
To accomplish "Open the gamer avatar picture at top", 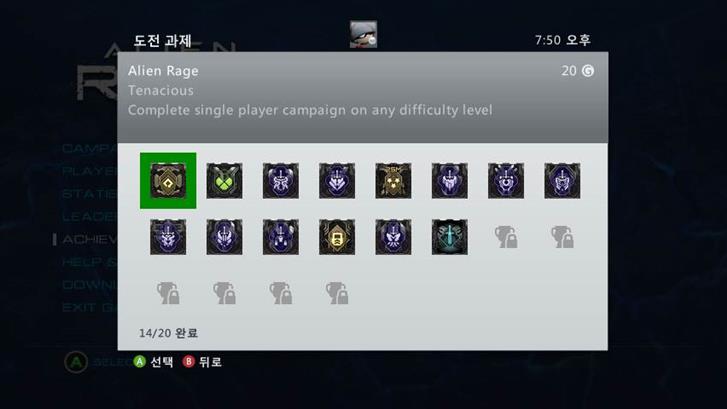I will point(364,34).
